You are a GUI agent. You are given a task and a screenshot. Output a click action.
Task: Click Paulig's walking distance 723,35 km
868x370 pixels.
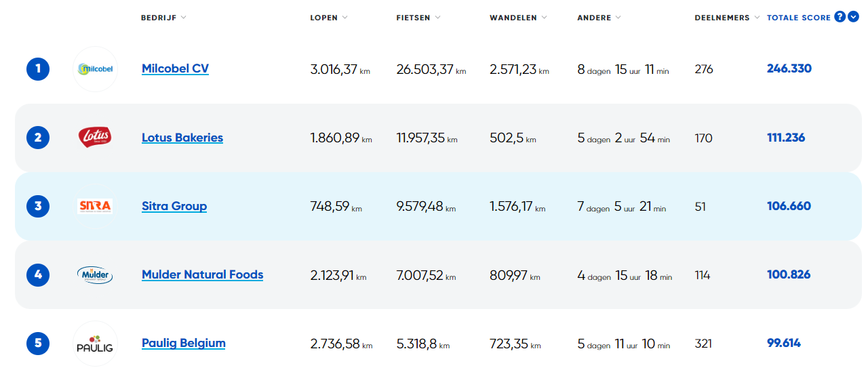(x=515, y=344)
